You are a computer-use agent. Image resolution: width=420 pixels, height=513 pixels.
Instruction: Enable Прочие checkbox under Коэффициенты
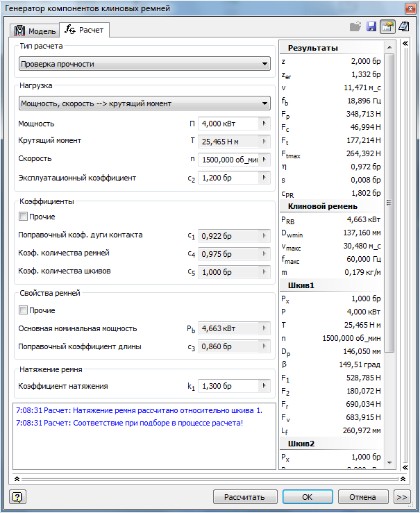(23, 217)
